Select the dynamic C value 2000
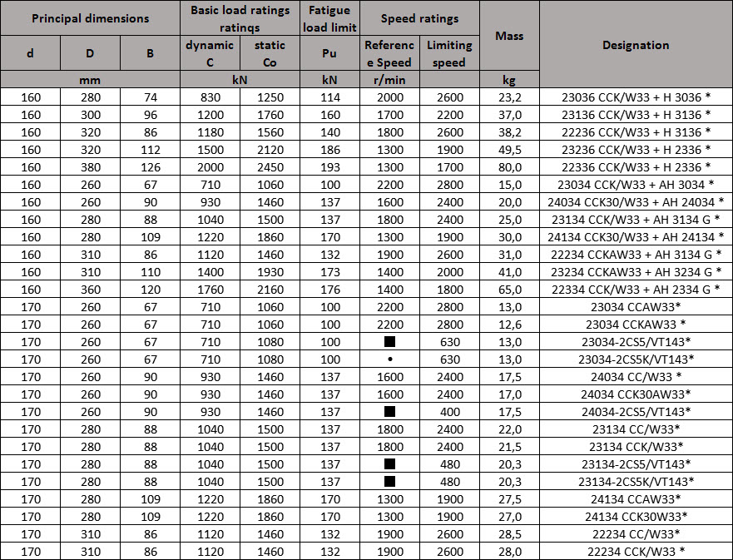The width and height of the screenshot is (733, 560). pos(210,167)
